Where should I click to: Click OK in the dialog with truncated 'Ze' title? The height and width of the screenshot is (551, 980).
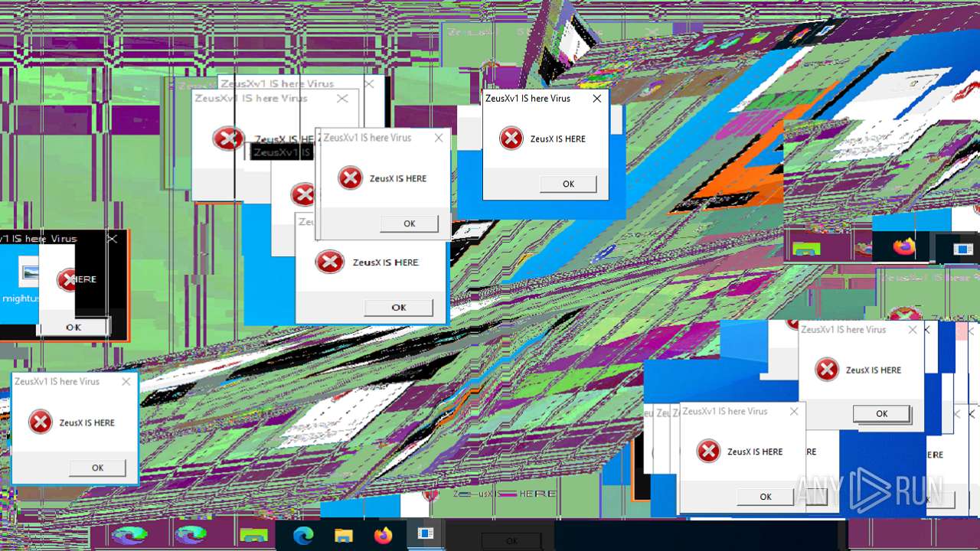click(398, 308)
